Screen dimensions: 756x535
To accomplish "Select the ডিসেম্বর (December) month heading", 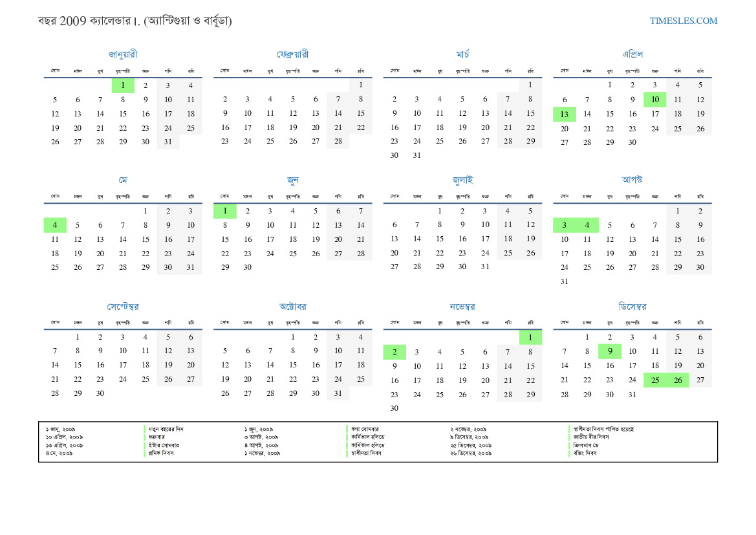I will click(632, 307).
